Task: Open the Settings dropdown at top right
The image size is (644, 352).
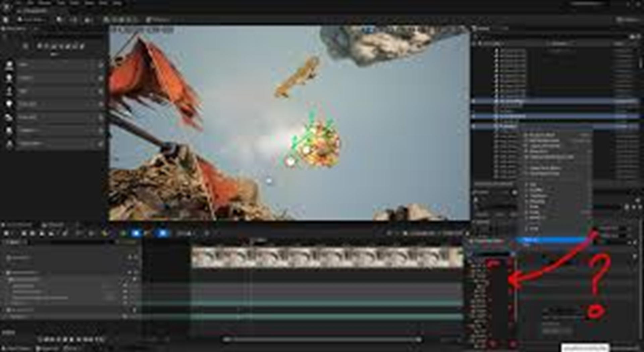Action: (628, 20)
